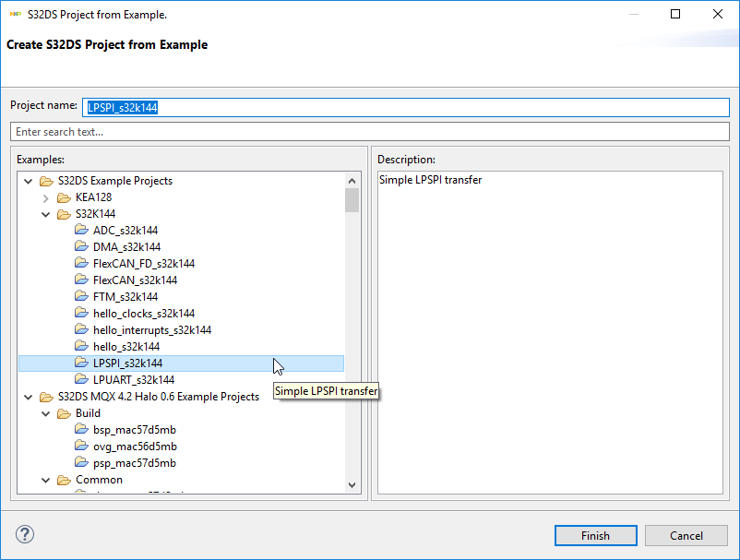Expand the KEA128 tree node
Screen dimensions: 740x560
click(x=46, y=198)
